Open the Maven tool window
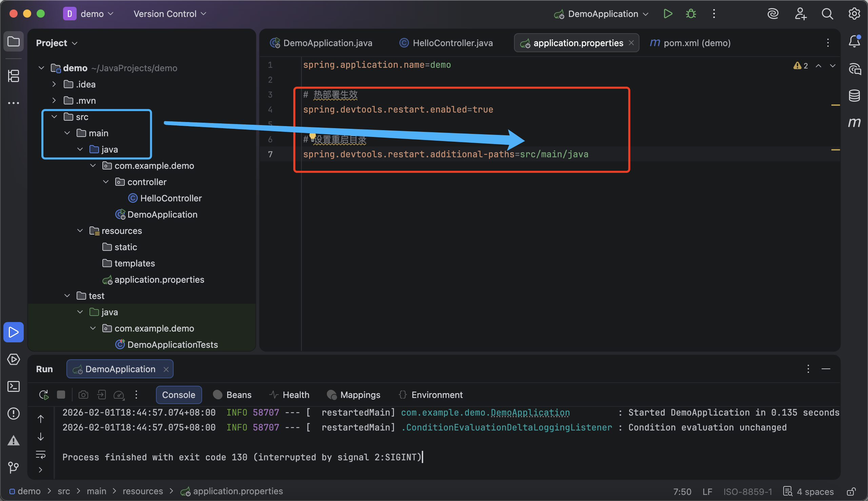Image resolution: width=868 pixels, height=501 pixels. pyautogui.click(x=854, y=122)
